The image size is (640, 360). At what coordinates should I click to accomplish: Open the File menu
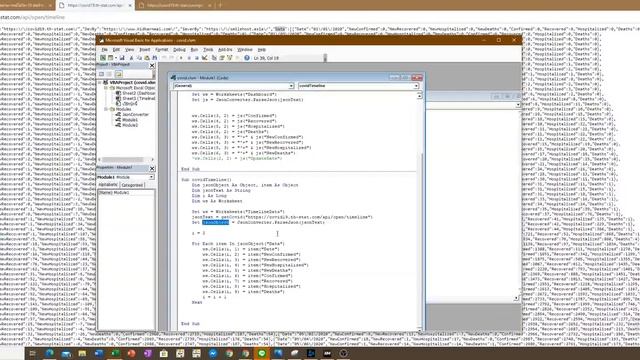point(104,49)
